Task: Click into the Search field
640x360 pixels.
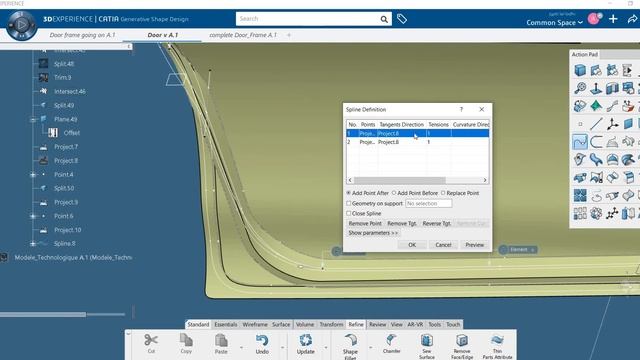Action: coord(308,19)
